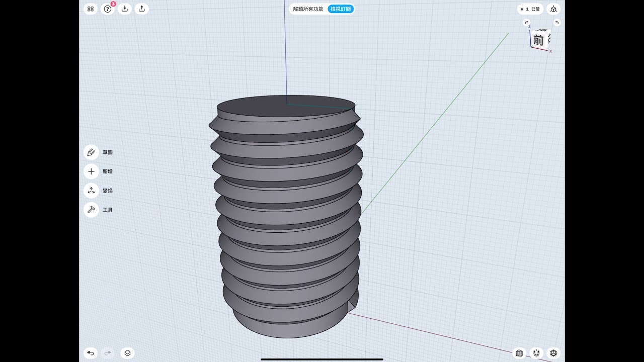This screenshot has height=362, width=644.
Task: Open the 變換 transform tool icon
Action: coord(91,191)
